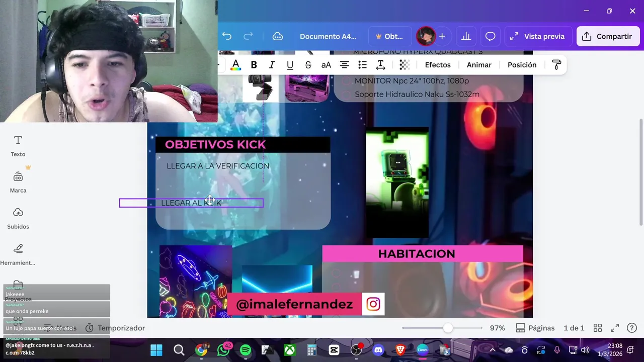This screenshot has width=644, height=362.
Task: Open the user profile avatar
Action: tap(426, 36)
